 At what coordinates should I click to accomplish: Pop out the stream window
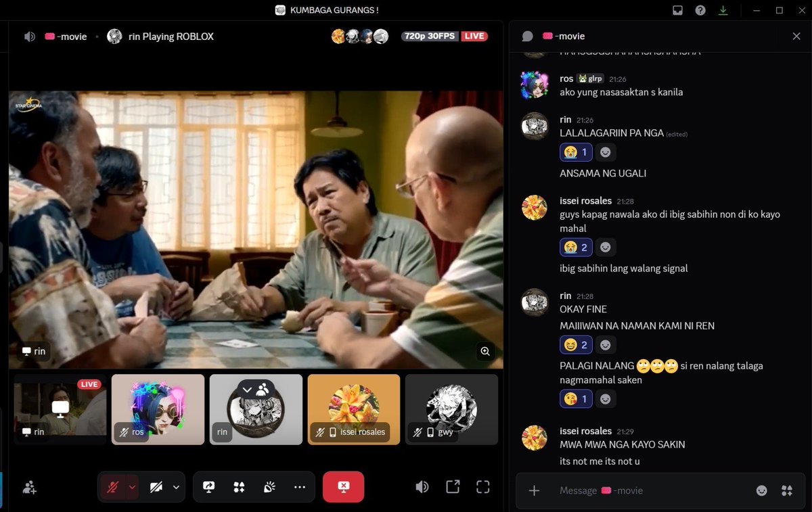453,487
